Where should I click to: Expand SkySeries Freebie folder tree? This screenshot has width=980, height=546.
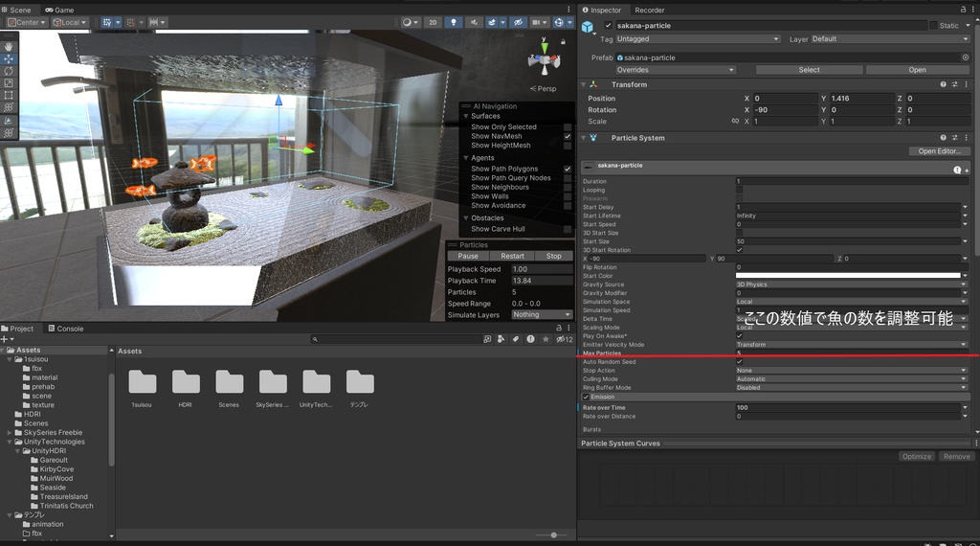(10, 433)
